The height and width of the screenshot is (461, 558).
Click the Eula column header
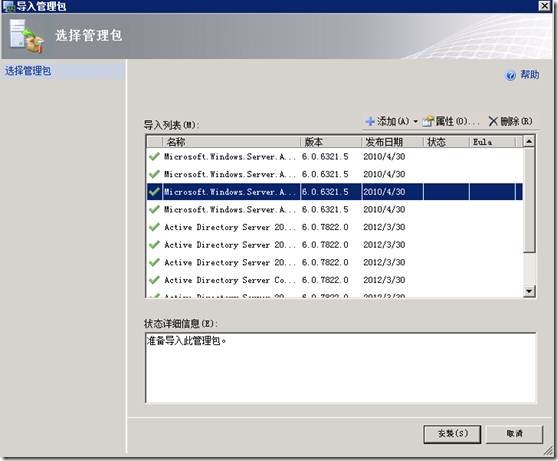pyautogui.click(x=492, y=142)
